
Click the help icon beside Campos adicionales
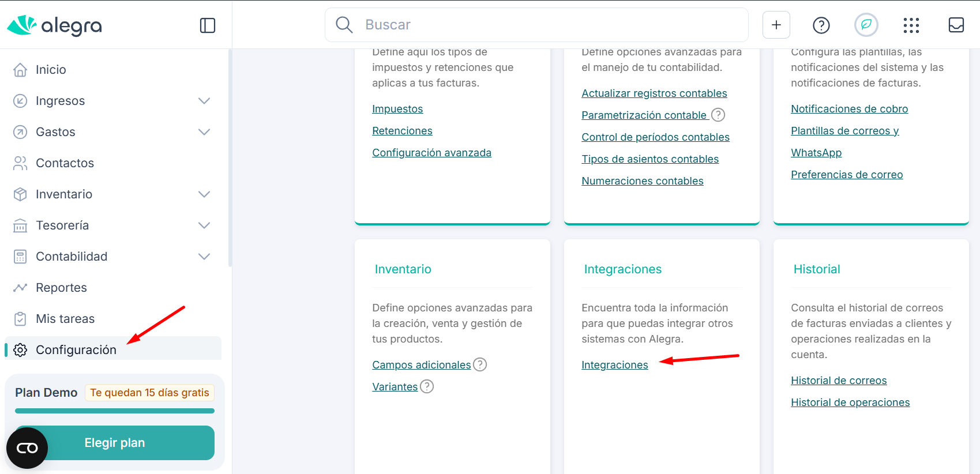[480, 364]
